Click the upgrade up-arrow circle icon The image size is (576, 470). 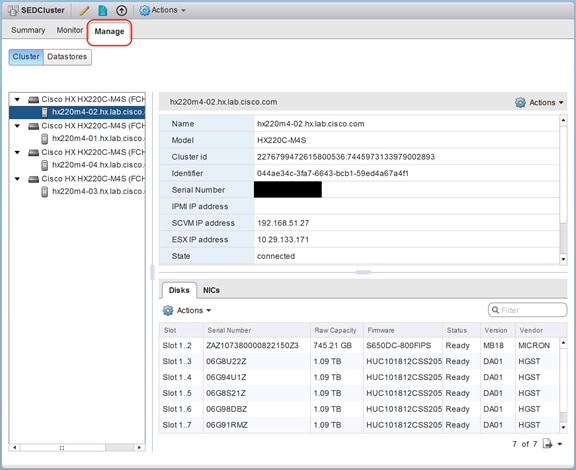pyautogui.click(x=121, y=10)
